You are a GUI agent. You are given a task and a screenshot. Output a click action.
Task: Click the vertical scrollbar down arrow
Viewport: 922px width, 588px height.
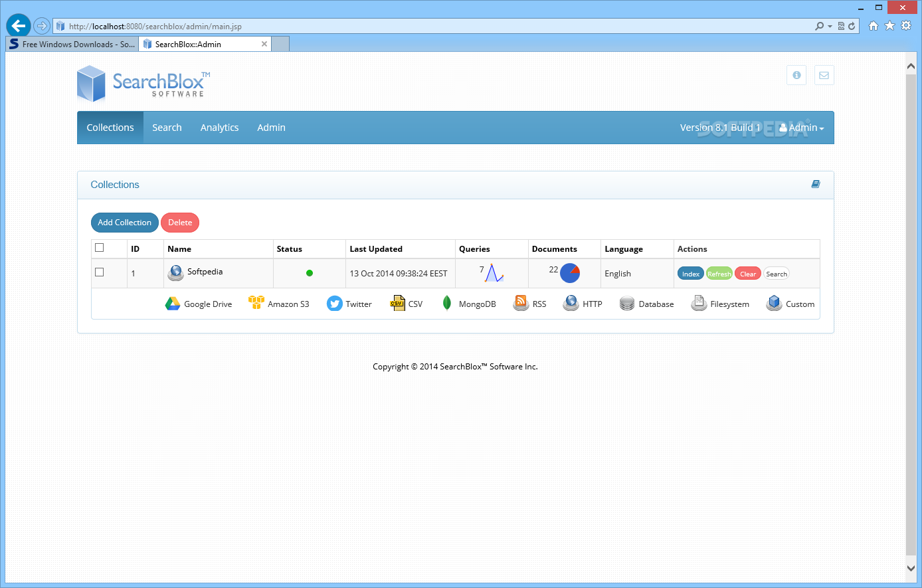click(x=911, y=568)
